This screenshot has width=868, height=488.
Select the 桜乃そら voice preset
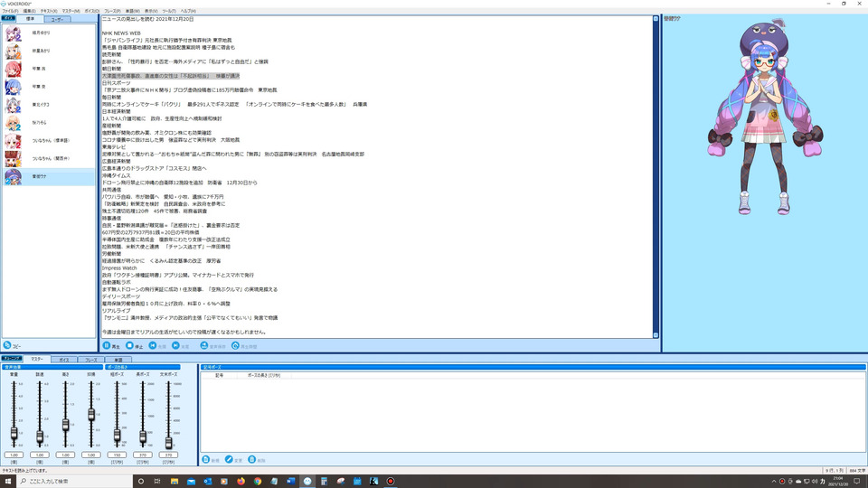click(x=49, y=123)
